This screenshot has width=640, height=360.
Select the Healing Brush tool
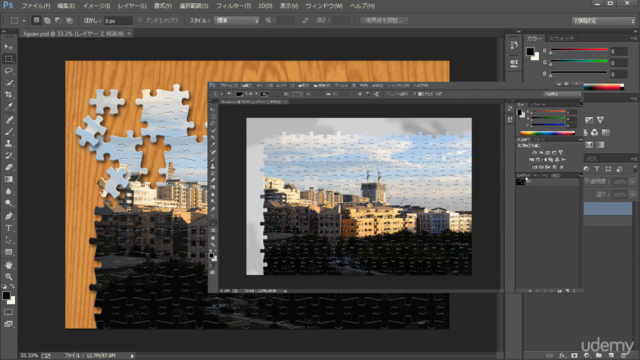9,120
